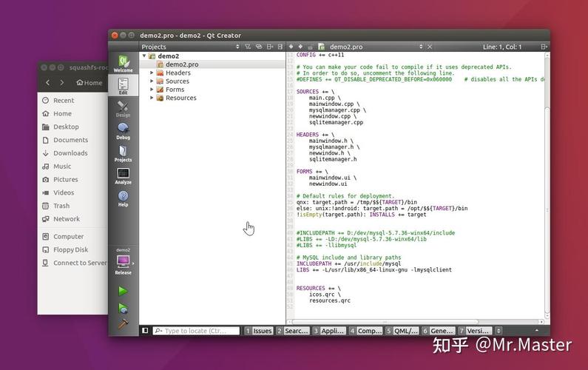Click the Line: 1, Col: 1 indicator

(501, 47)
